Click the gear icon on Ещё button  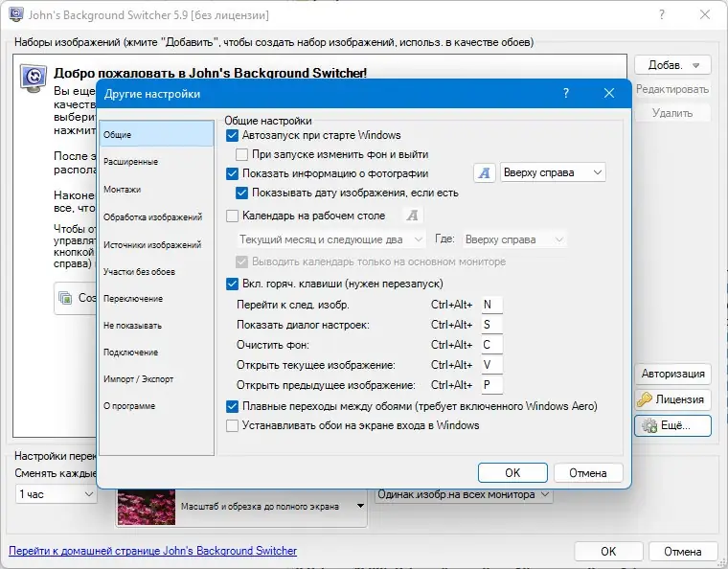point(649,425)
